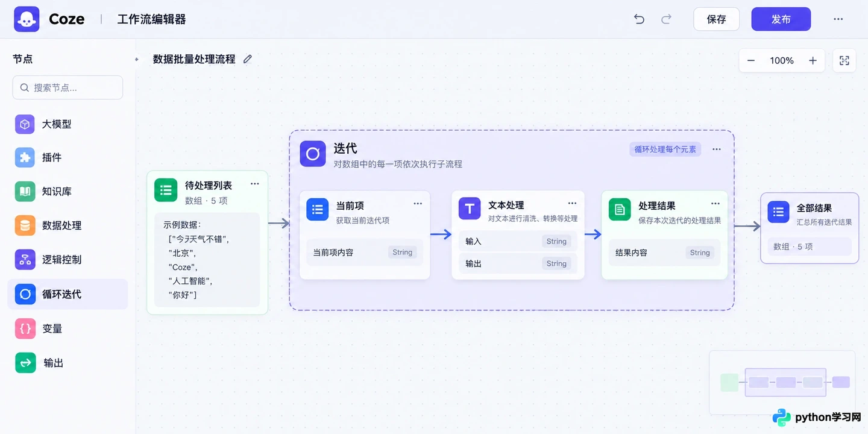Click the 100% zoom level value

pyautogui.click(x=782, y=60)
